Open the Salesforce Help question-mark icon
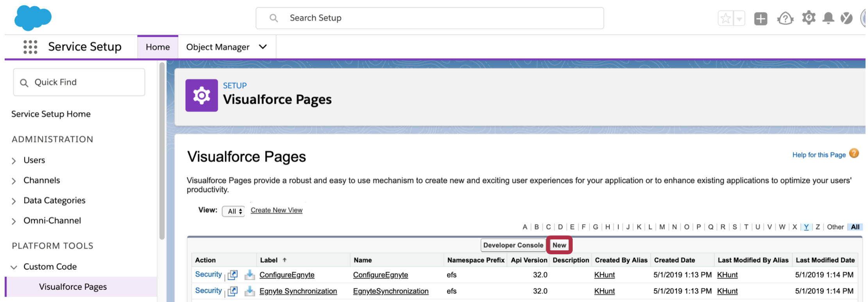Viewport: 868px width, 302px height. point(785,18)
